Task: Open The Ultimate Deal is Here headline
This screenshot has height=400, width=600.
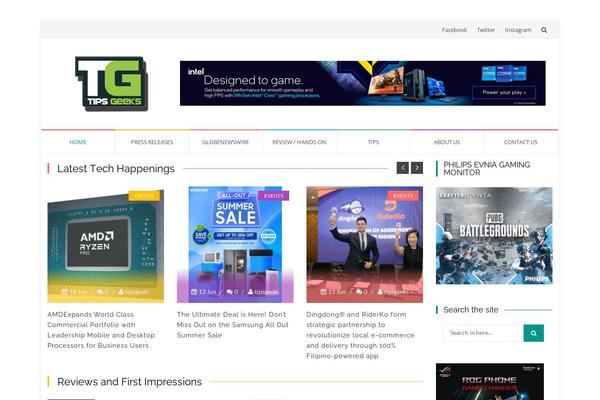Action: (x=233, y=325)
